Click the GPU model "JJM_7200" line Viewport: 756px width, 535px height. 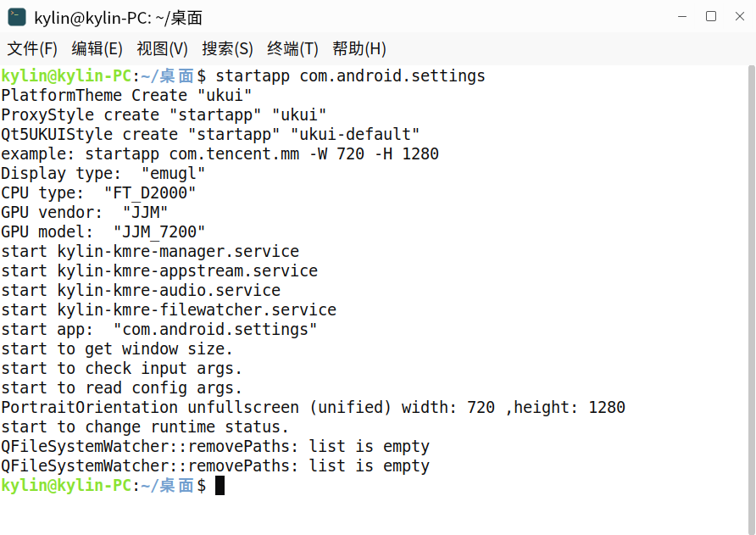click(x=103, y=232)
